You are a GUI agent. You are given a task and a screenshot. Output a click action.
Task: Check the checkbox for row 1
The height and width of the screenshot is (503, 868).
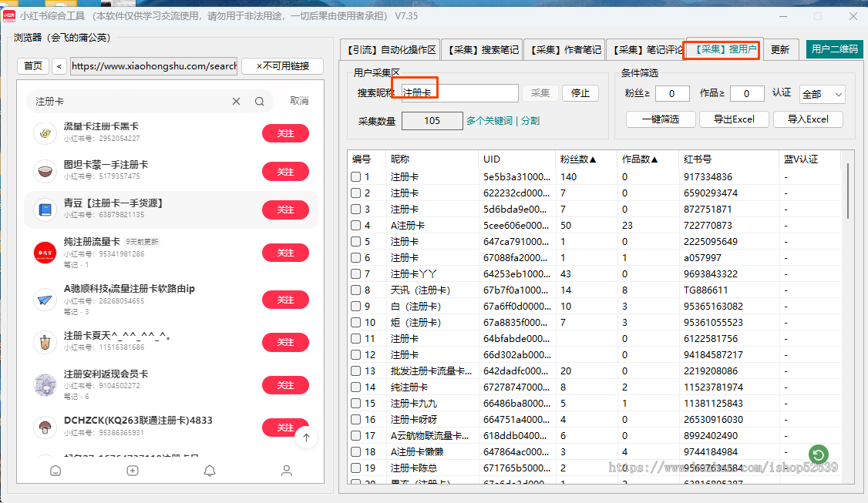coord(356,177)
